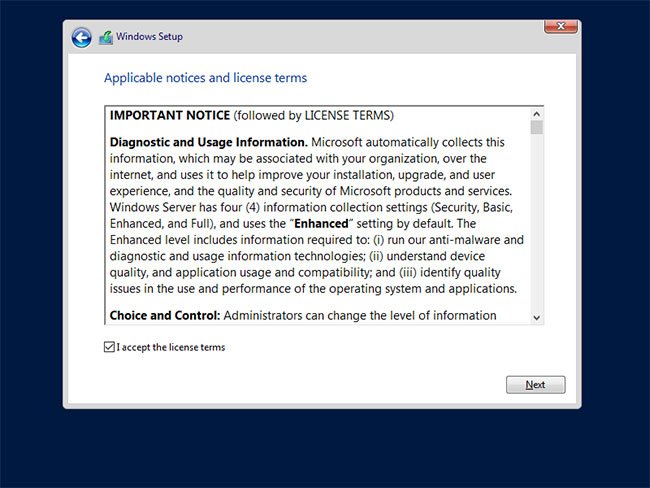650x488 pixels.
Task: Click the license text scroll down arrow
Action: click(x=536, y=318)
